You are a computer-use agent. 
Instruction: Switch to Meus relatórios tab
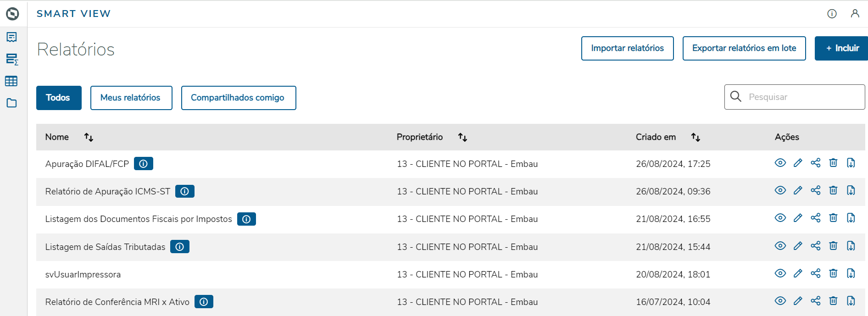pos(131,98)
